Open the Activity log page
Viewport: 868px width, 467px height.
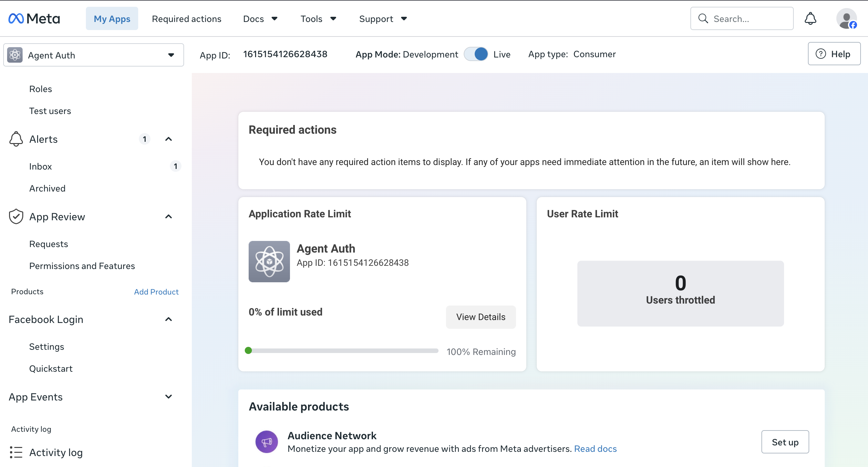56,452
